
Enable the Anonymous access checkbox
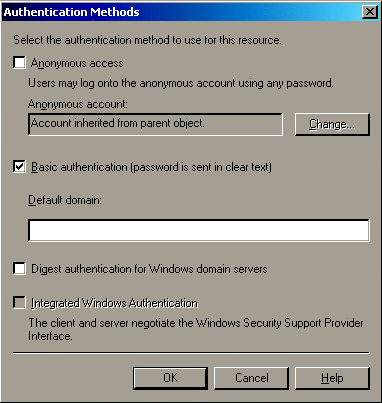(19, 63)
